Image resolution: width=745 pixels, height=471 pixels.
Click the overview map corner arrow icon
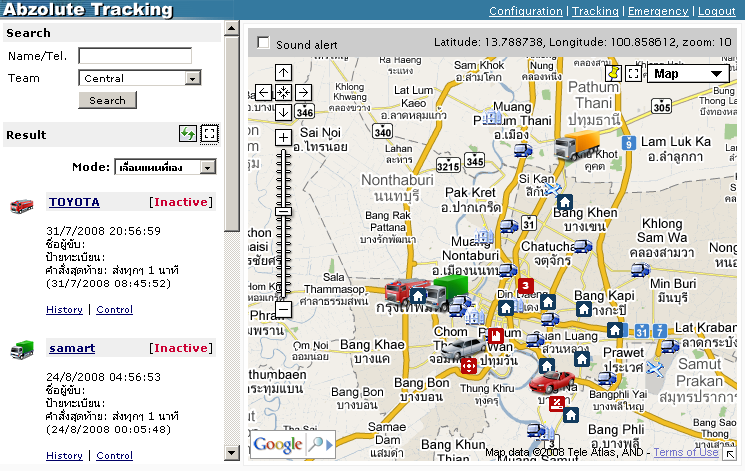729,454
